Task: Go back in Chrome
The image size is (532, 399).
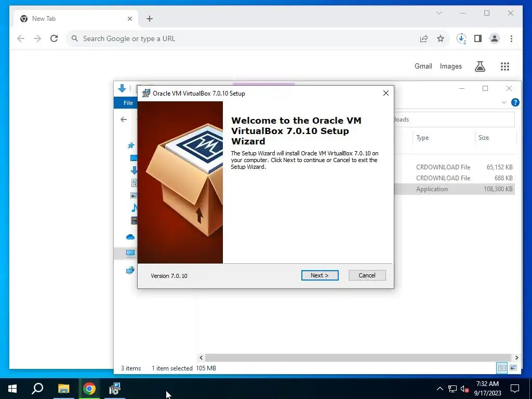Action: coord(21,38)
